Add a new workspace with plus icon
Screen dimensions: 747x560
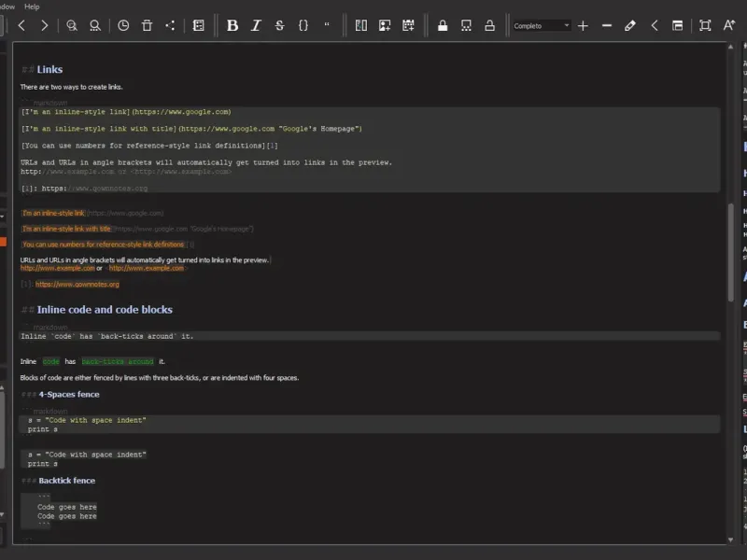pos(583,25)
